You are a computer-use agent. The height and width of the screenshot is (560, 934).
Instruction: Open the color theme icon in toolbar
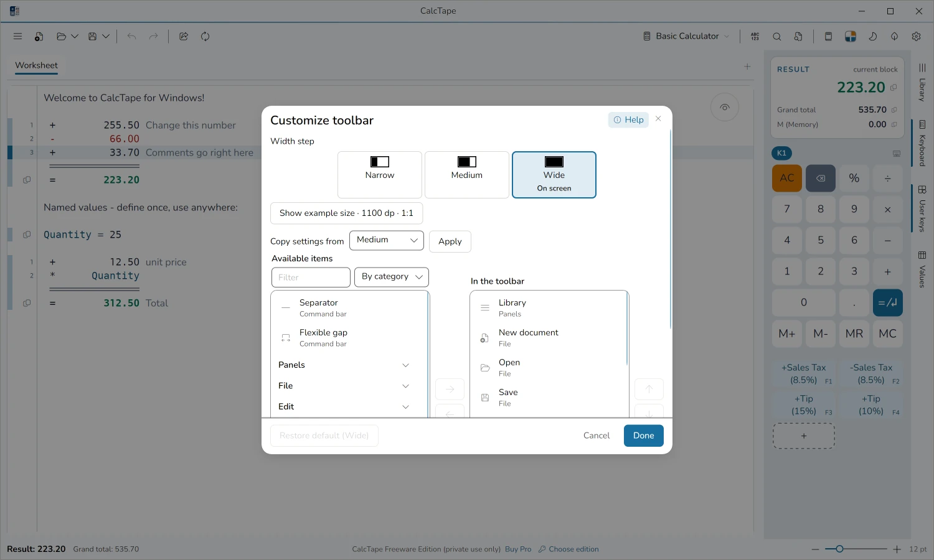pos(851,36)
